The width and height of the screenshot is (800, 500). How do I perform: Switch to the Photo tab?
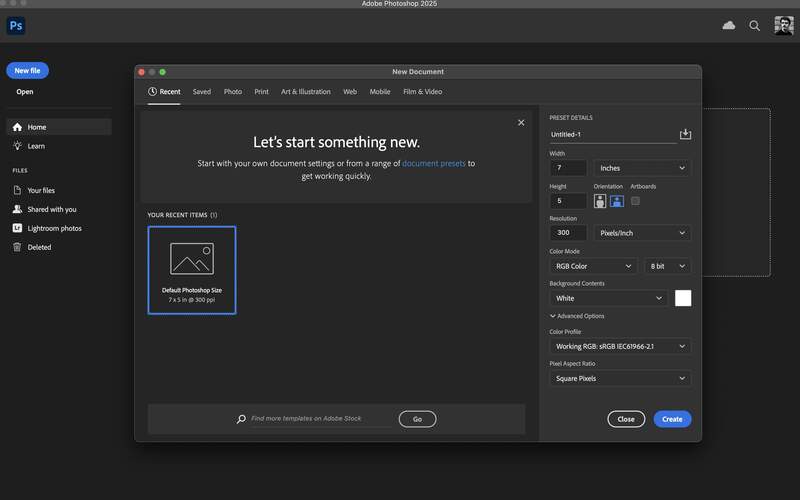click(233, 92)
